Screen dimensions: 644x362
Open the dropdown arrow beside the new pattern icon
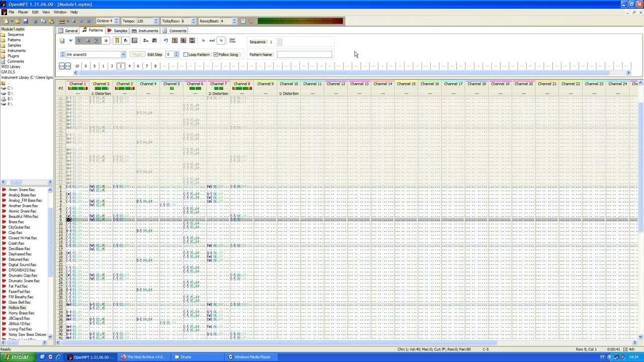[x=70, y=41]
